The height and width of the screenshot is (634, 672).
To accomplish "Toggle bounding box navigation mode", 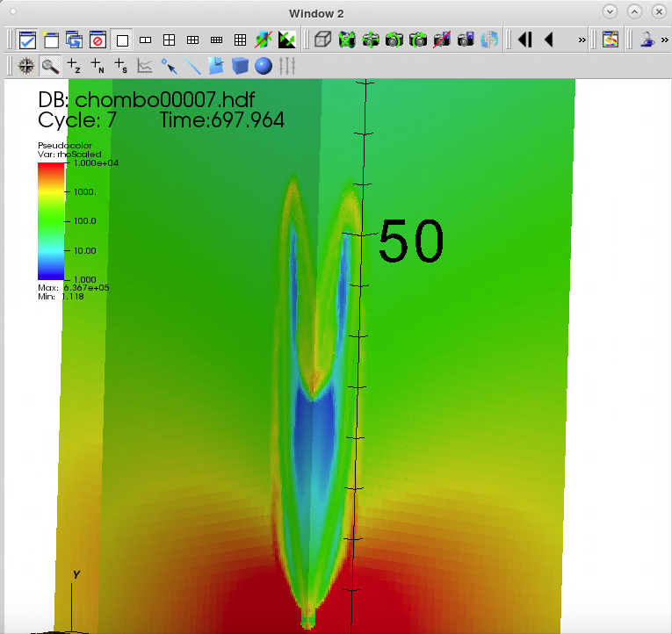I will point(323,40).
